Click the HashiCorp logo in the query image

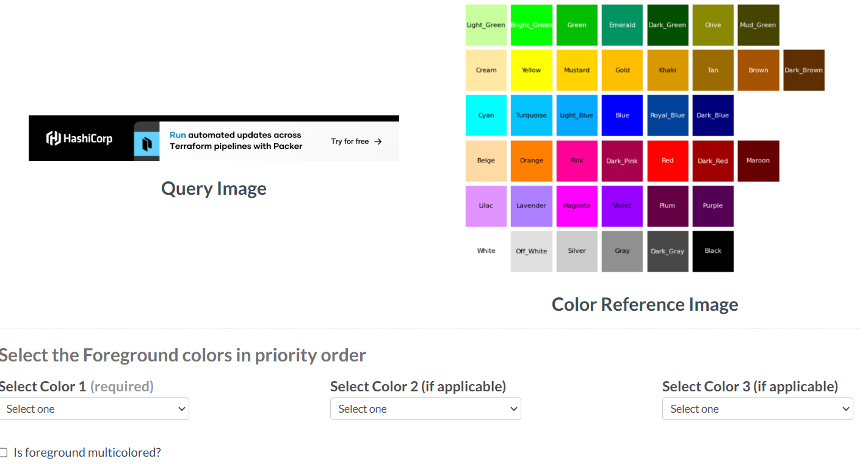(79, 139)
